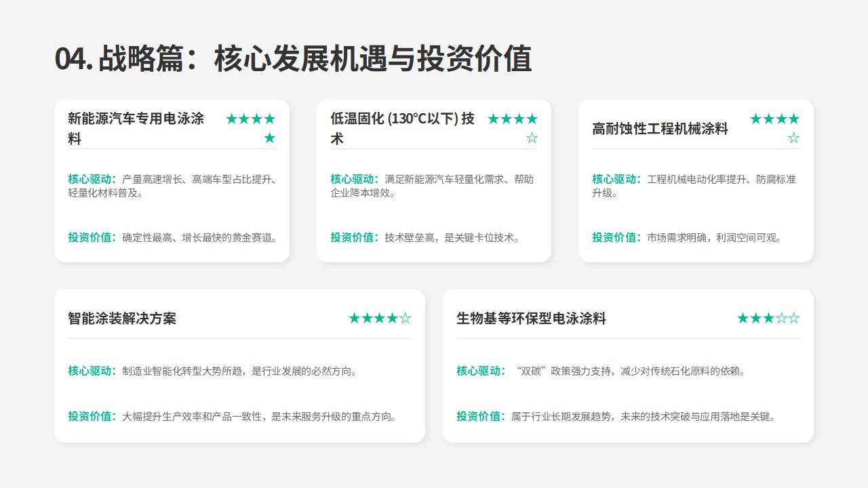Viewport: 868px width, 488px height.
Task: Click the empty star in 智能涂装解决方案 rating
Action: coord(405,319)
